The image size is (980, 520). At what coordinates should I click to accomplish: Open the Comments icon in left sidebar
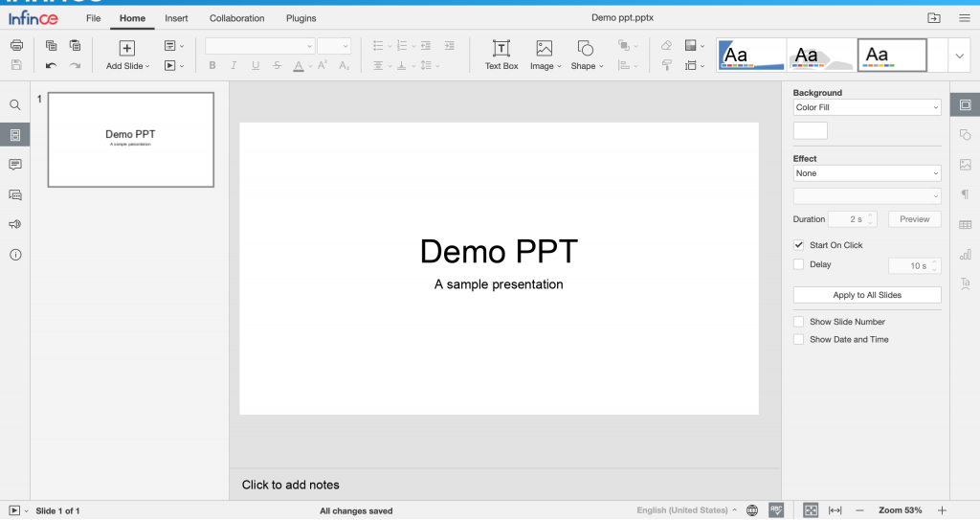tap(15, 165)
